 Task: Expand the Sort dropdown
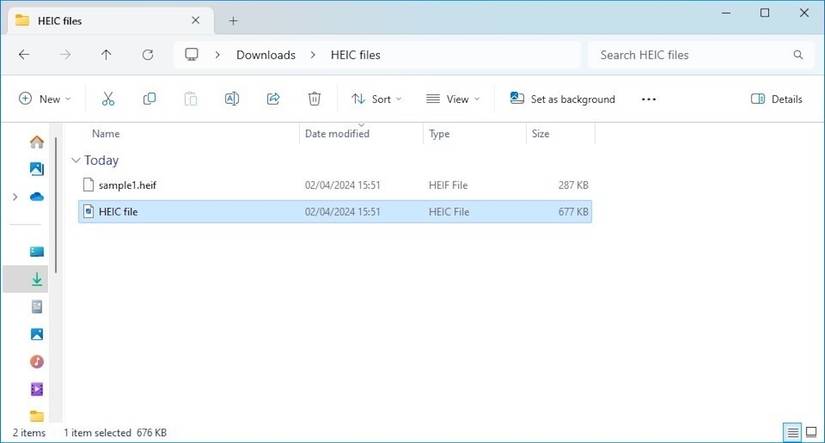tap(376, 99)
